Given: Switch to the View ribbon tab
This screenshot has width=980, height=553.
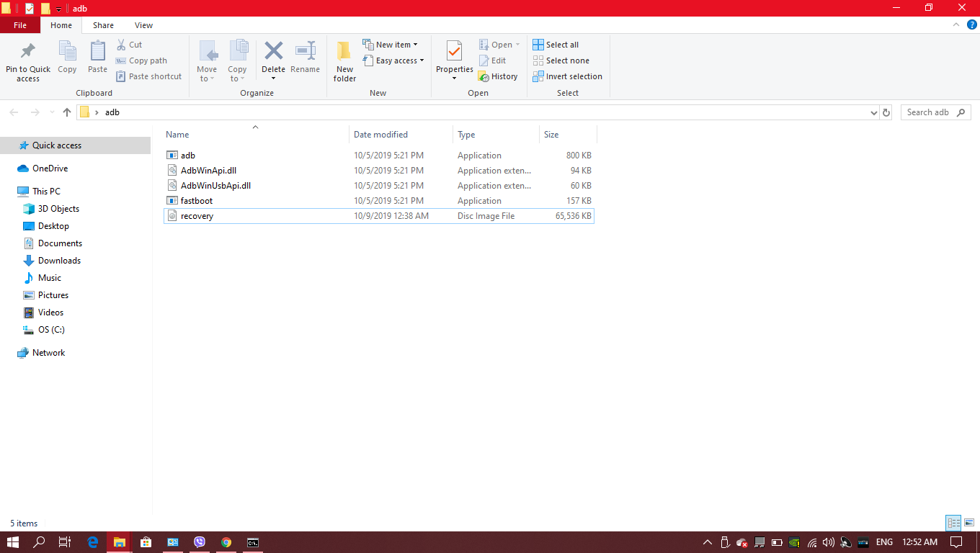Looking at the screenshot, I should (143, 25).
